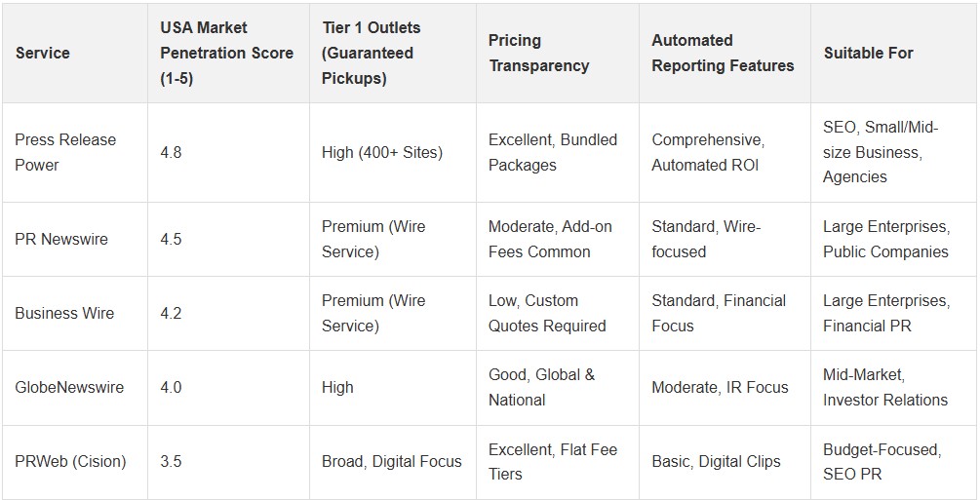Viewport: 980px width, 500px height.
Task: Select the Comprehensive, Automated ROI cell
Action: click(708, 153)
